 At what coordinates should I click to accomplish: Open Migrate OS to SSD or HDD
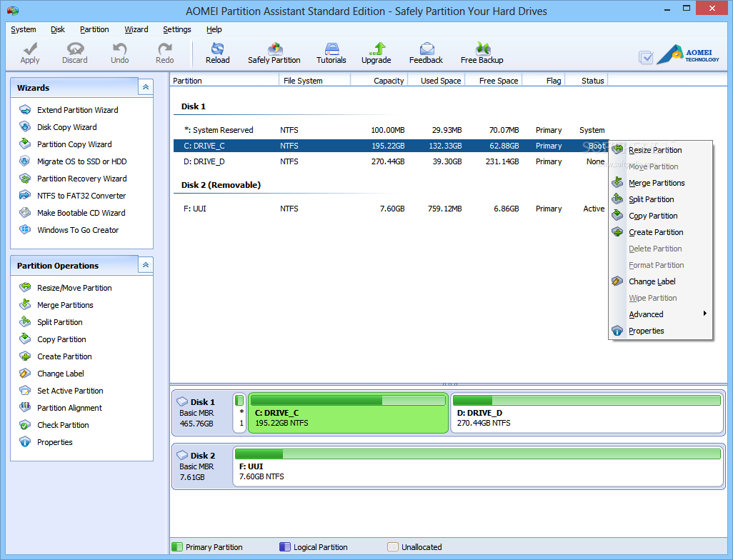pyautogui.click(x=81, y=161)
